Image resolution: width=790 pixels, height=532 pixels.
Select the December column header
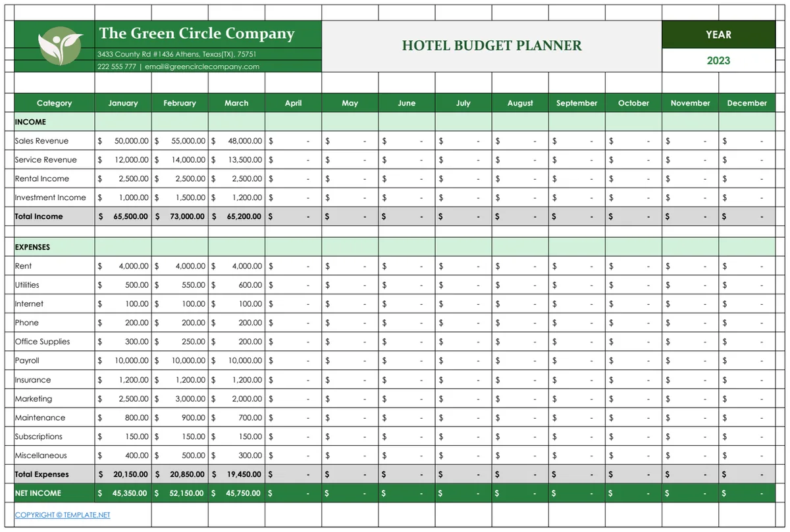pos(747,103)
